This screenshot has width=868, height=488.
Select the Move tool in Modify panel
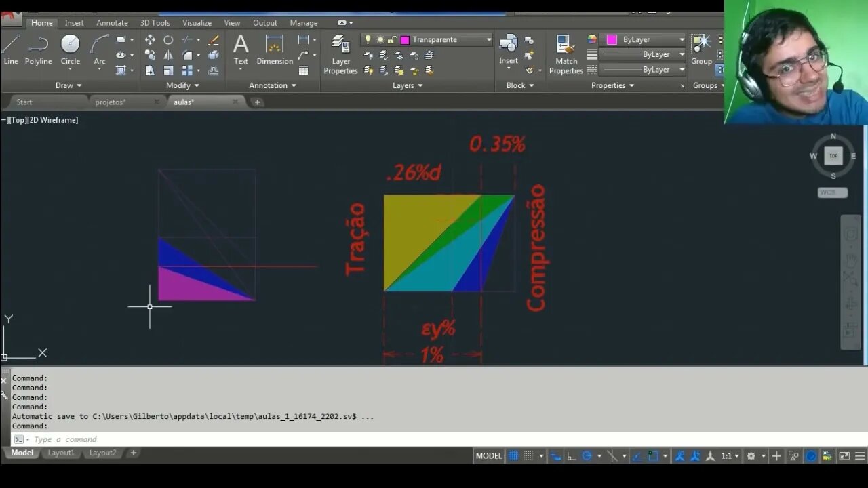click(150, 40)
